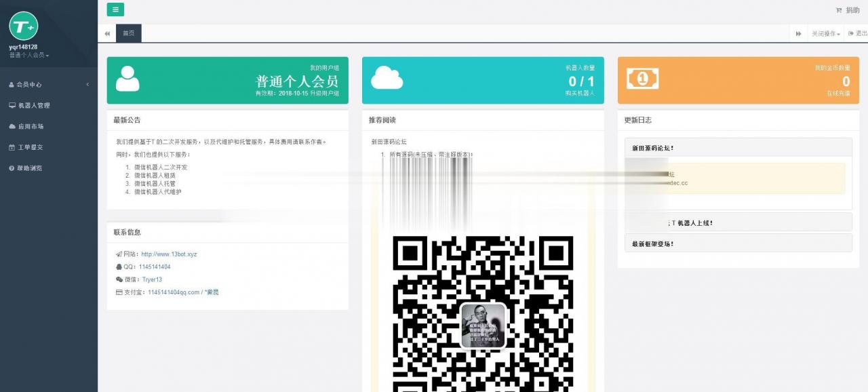Click the shopping cart icon beside 捐助
Screen dimensions: 868x392
pos(839,10)
